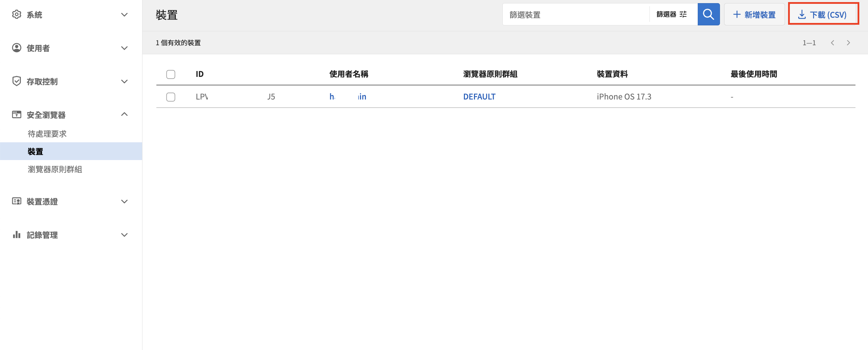Click the 使用者 person icon
Viewport: 868px width, 350px height.
(x=16, y=48)
